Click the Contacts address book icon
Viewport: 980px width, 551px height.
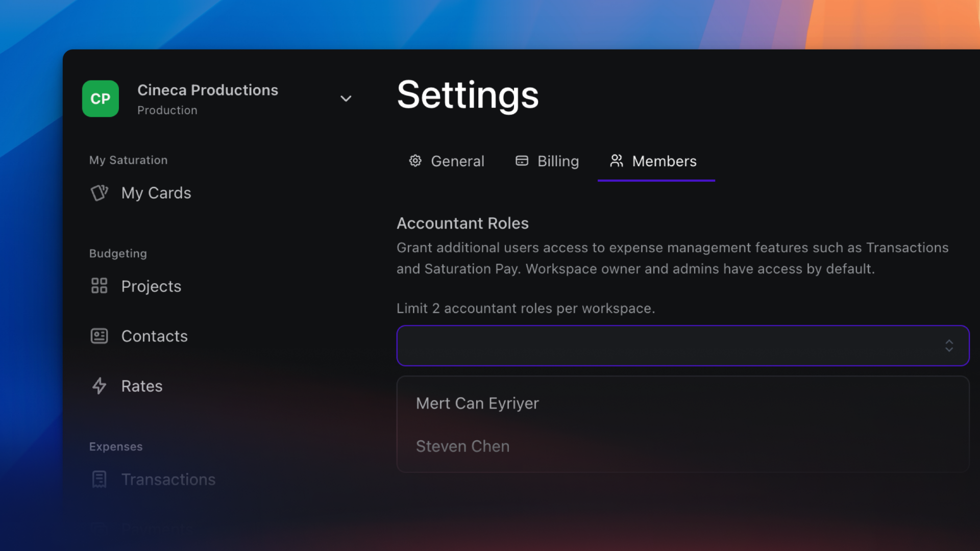[99, 336]
